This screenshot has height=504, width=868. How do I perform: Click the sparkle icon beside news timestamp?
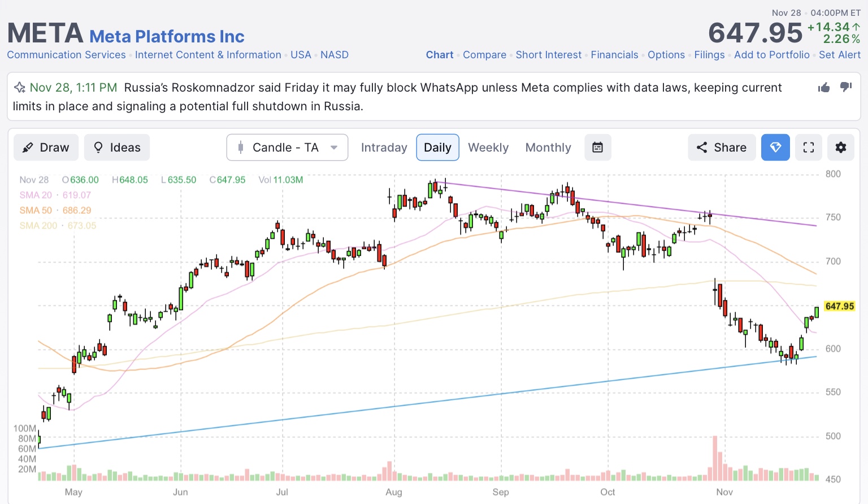point(20,88)
